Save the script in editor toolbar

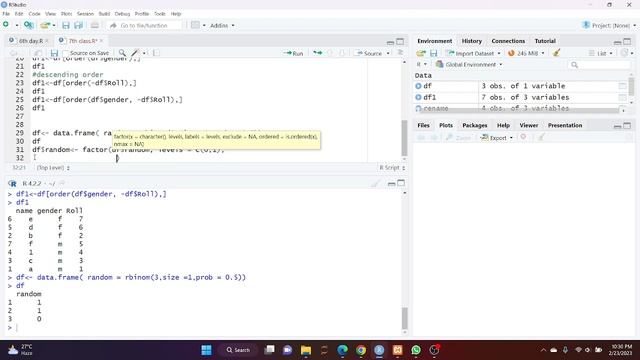pos(54,53)
